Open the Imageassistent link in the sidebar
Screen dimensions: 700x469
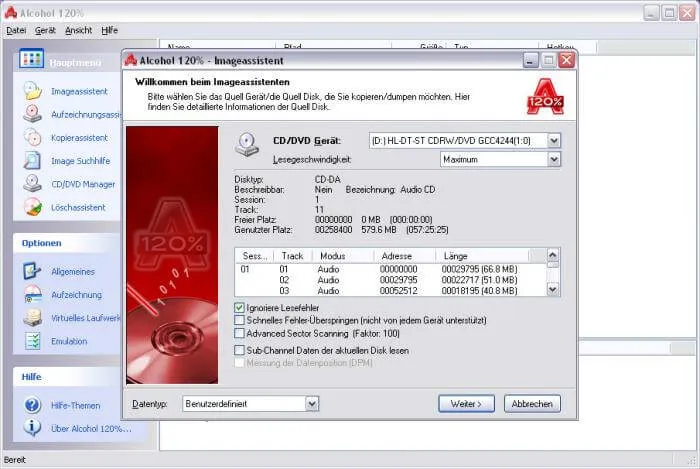79,91
